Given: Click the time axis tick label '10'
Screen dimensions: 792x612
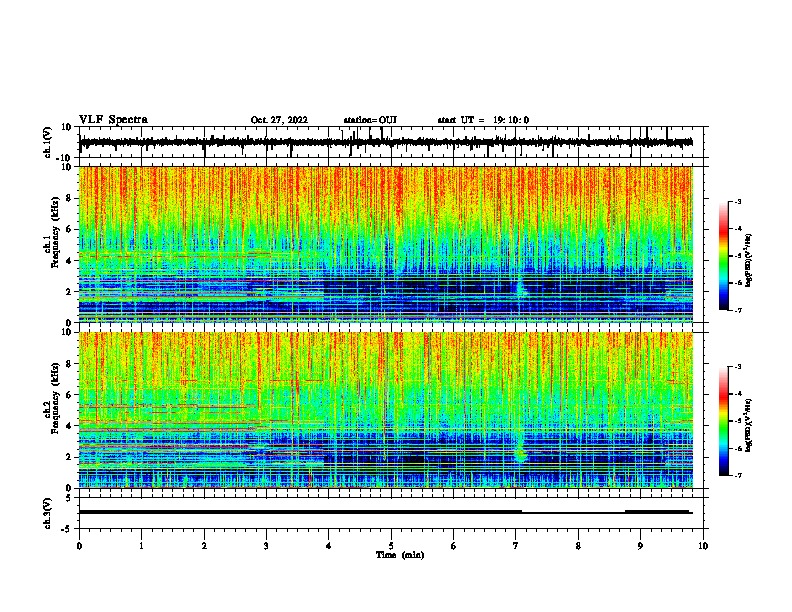Looking at the screenshot, I should 703,546.
